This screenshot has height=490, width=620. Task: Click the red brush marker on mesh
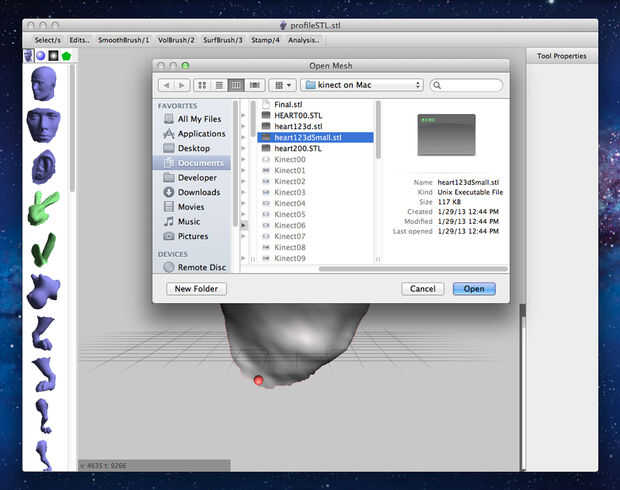tap(259, 380)
